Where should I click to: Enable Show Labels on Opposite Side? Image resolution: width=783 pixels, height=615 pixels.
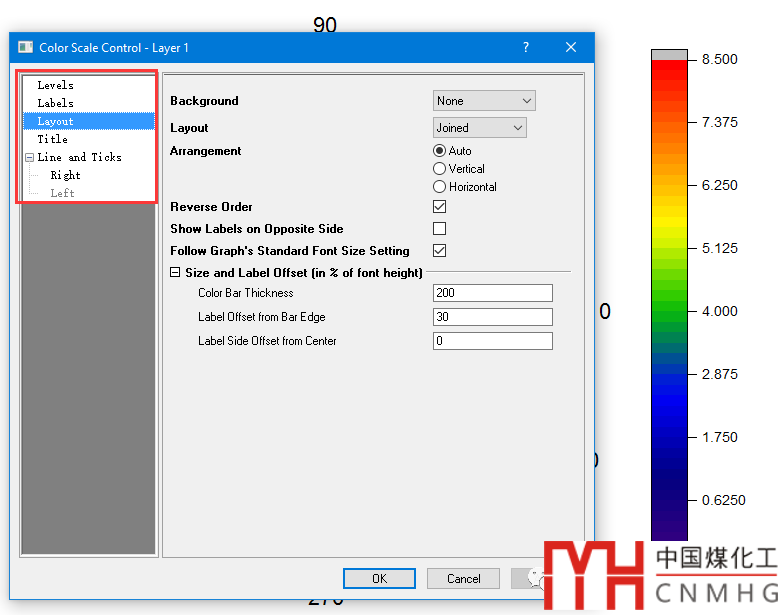pyautogui.click(x=439, y=229)
